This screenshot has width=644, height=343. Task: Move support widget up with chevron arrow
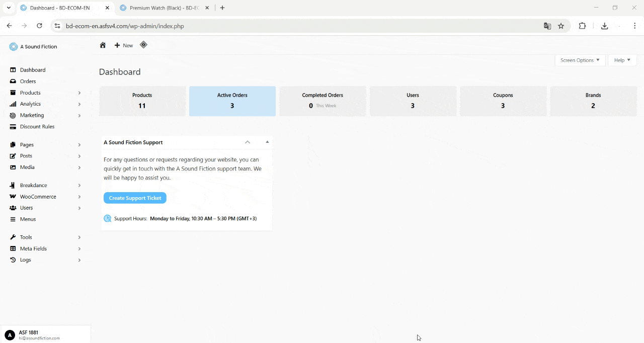pyautogui.click(x=248, y=142)
